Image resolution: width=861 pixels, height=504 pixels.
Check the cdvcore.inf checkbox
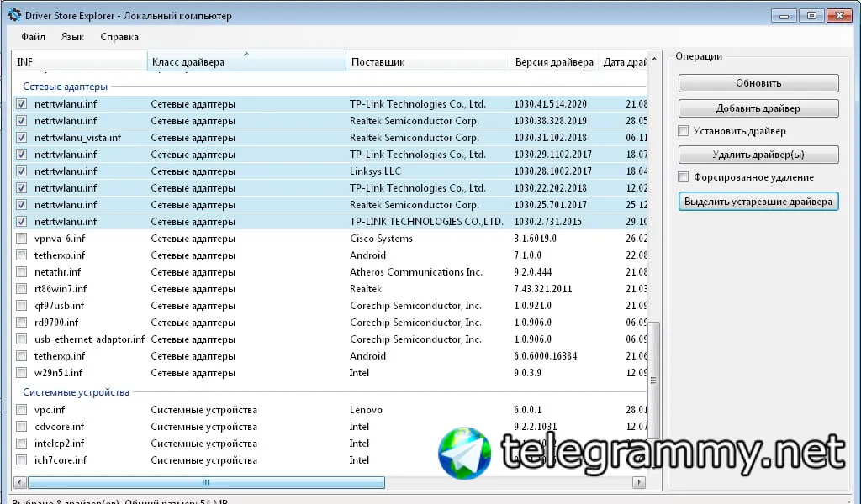pos(21,427)
